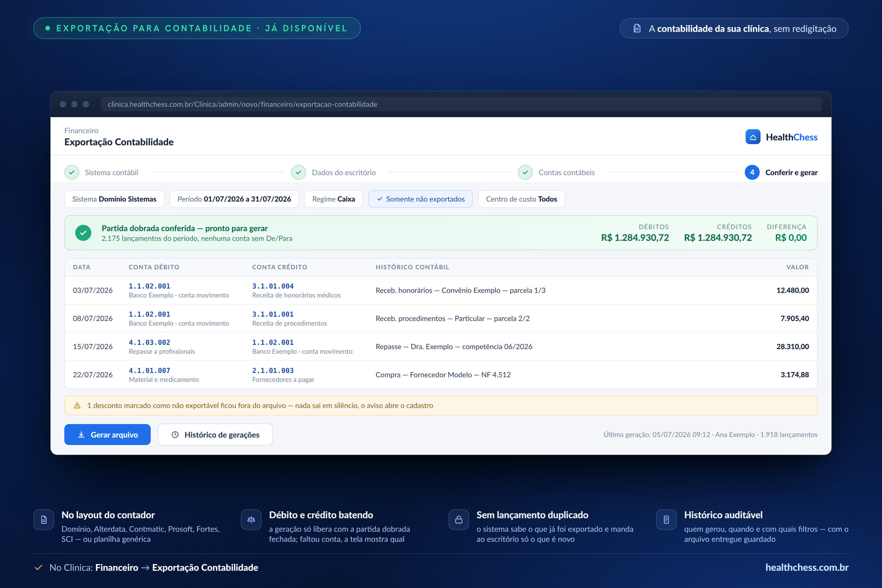
Task: Click the document icon in the top-right tagline pill
Action: 637,28
